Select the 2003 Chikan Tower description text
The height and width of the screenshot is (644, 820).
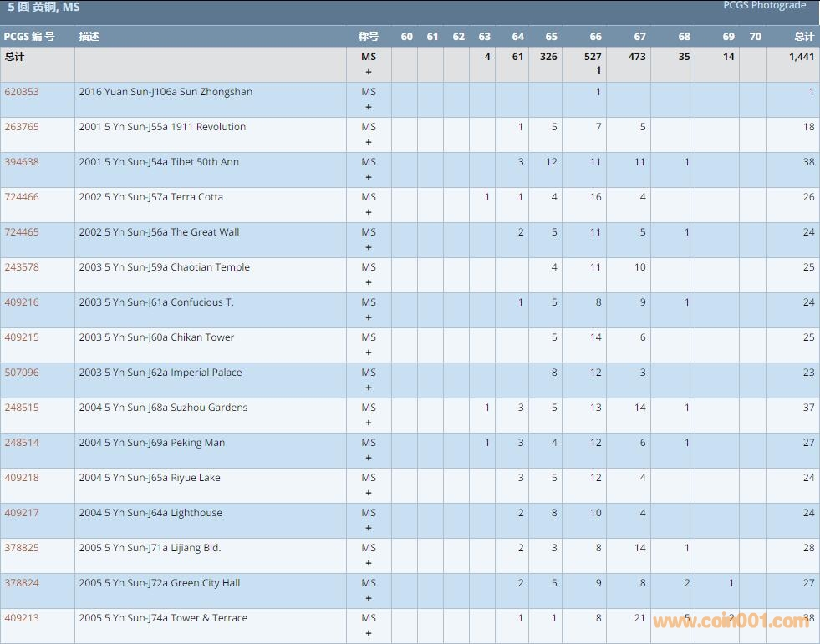(x=156, y=337)
